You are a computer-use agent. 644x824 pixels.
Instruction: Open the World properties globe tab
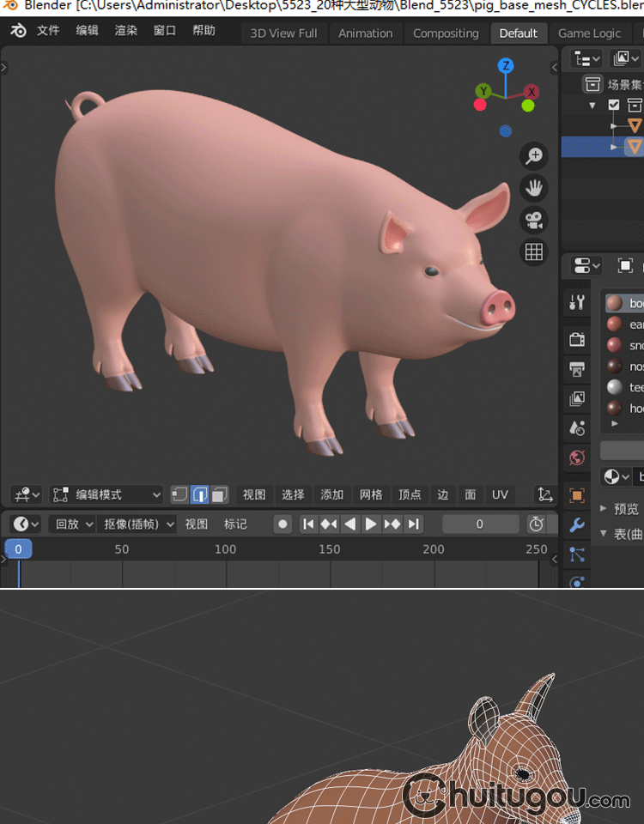pyautogui.click(x=577, y=457)
